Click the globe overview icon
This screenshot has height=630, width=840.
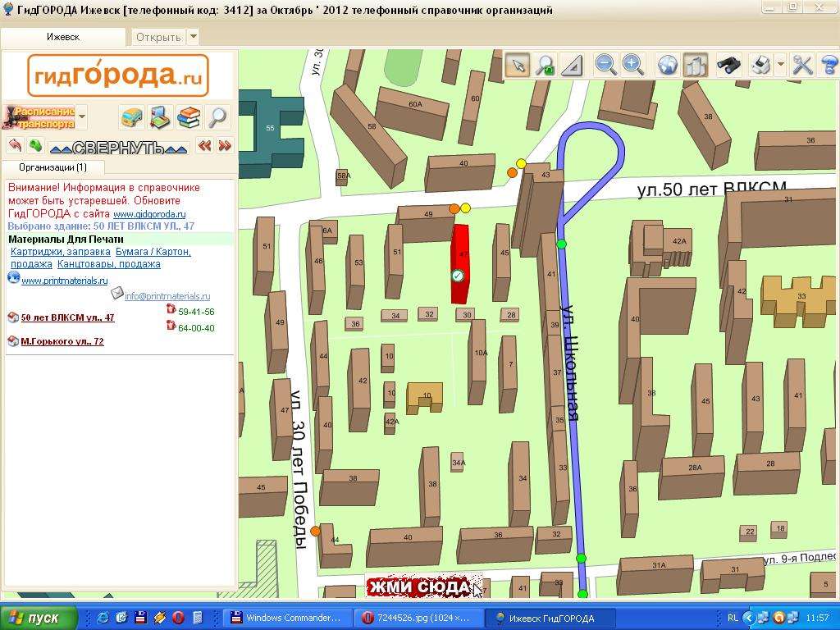tap(668, 65)
